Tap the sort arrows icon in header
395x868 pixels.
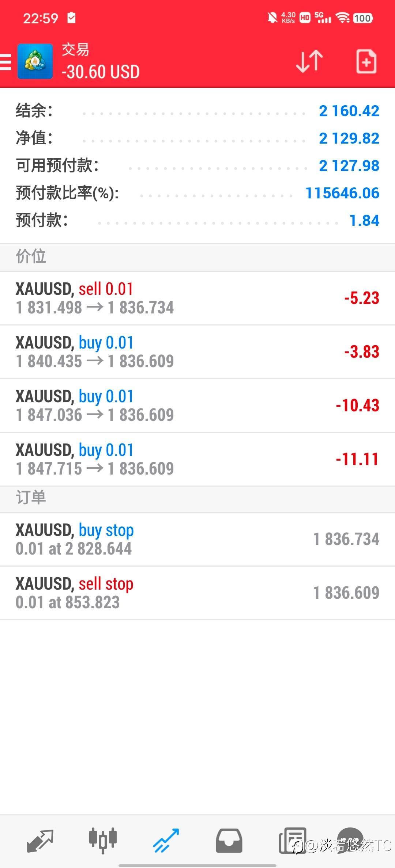(309, 61)
